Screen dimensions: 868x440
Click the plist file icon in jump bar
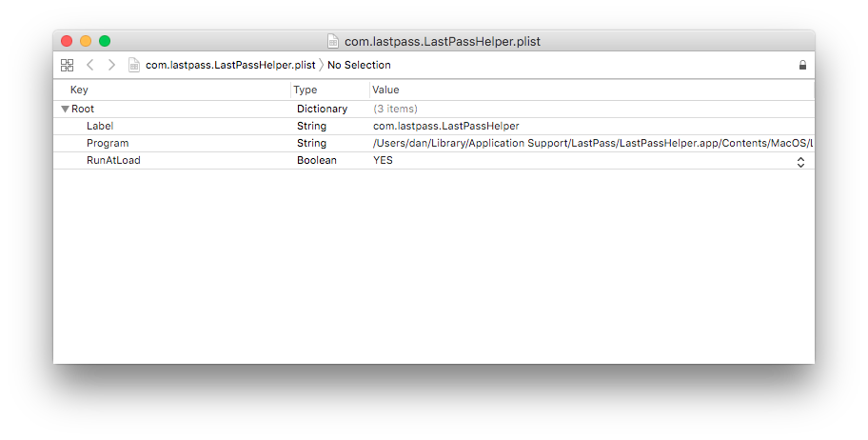coord(134,65)
